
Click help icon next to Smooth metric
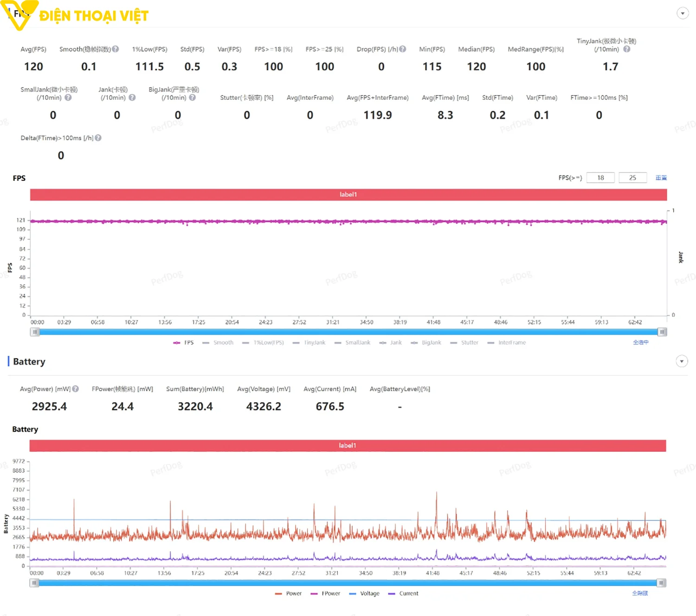[116, 49]
